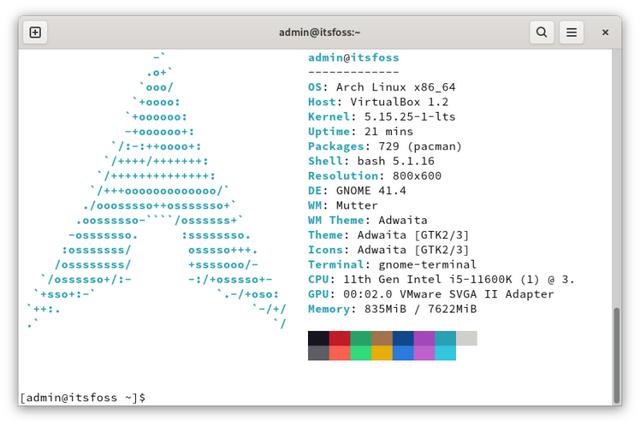Click the light purple bottom-row color block
This screenshot has height=426, width=640.
[424, 353]
